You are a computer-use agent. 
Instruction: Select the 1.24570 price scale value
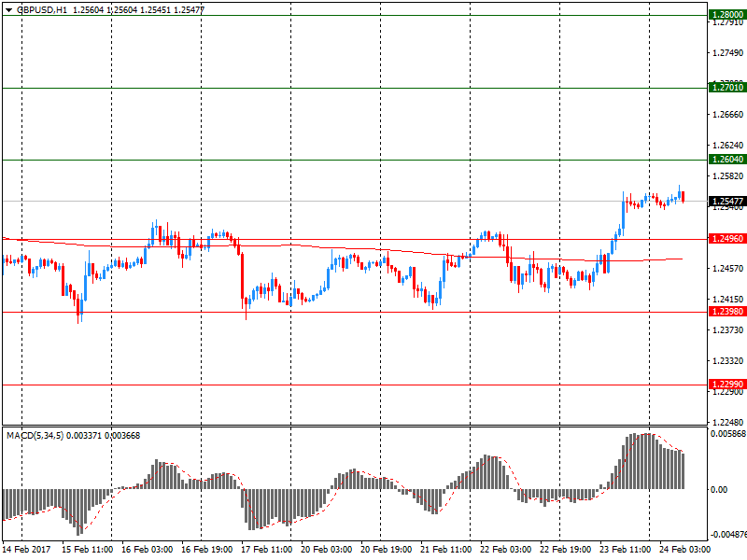pyautogui.click(x=727, y=269)
